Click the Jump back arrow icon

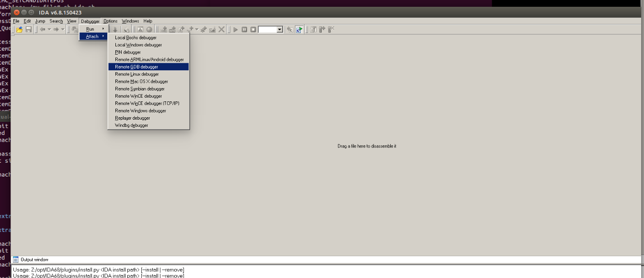(43, 30)
